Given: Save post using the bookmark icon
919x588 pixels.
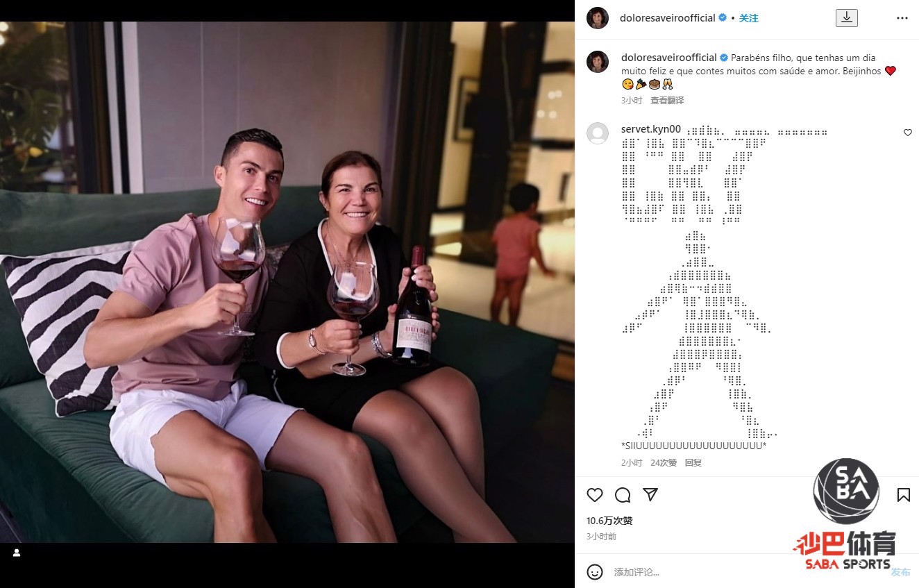Looking at the screenshot, I should 903,495.
